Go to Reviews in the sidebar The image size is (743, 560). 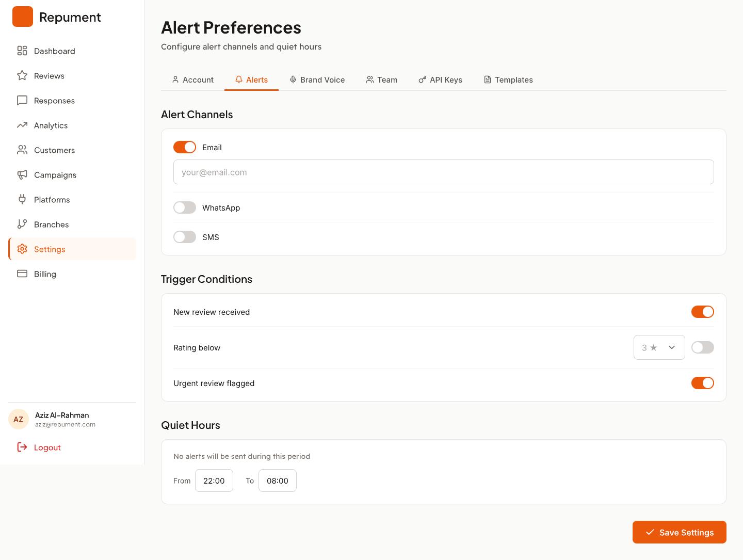(72, 75)
